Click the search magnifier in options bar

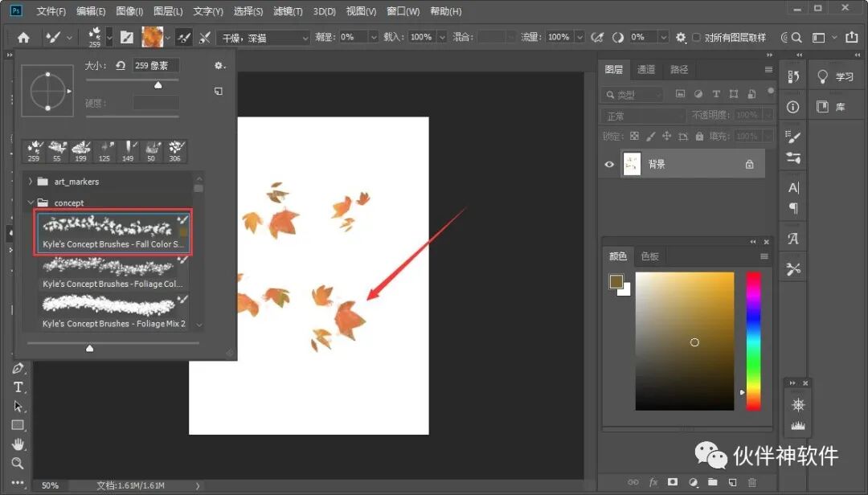[x=796, y=37]
